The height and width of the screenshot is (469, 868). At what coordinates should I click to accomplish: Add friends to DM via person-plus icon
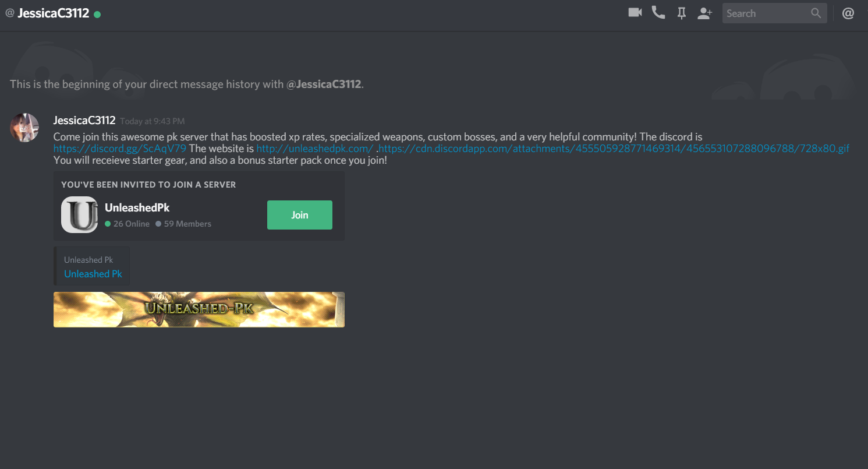(705, 13)
